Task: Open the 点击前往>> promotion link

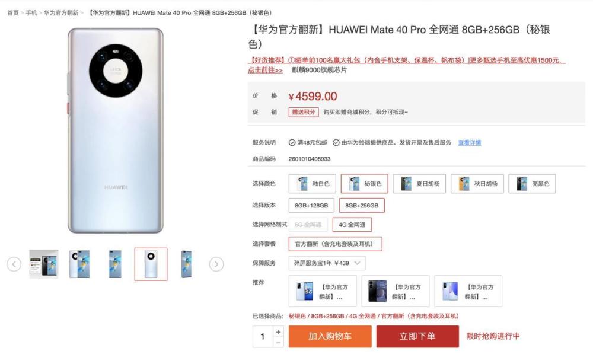Action: coord(265,70)
